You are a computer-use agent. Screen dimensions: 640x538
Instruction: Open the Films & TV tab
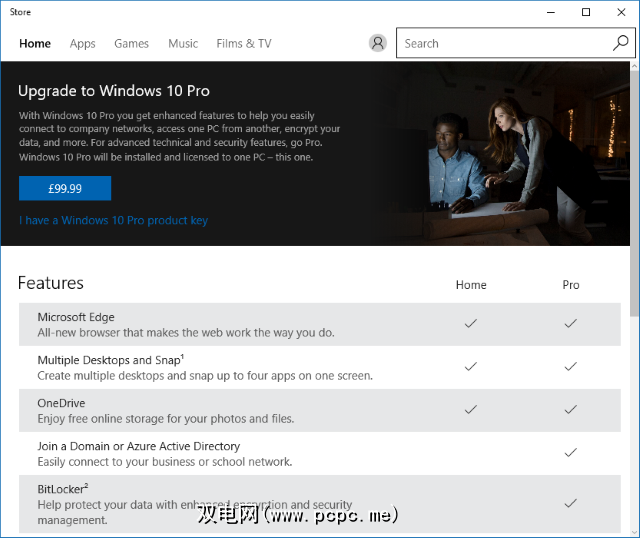point(243,44)
